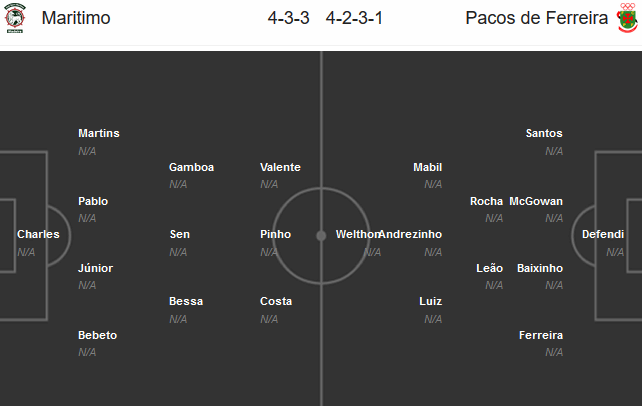Choose player Gamboa in midfield
642x406 pixels.
click(191, 167)
